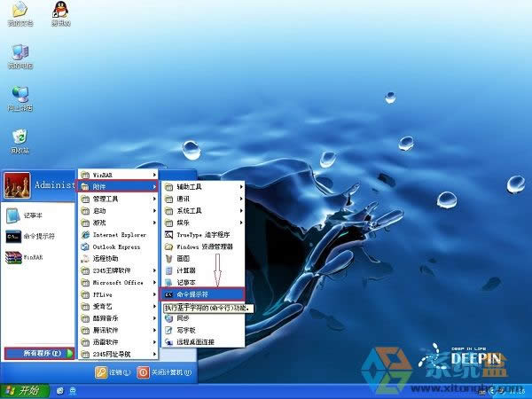Open the 我的文档 desktop icon
532x399 pixels.
pos(19,12)
